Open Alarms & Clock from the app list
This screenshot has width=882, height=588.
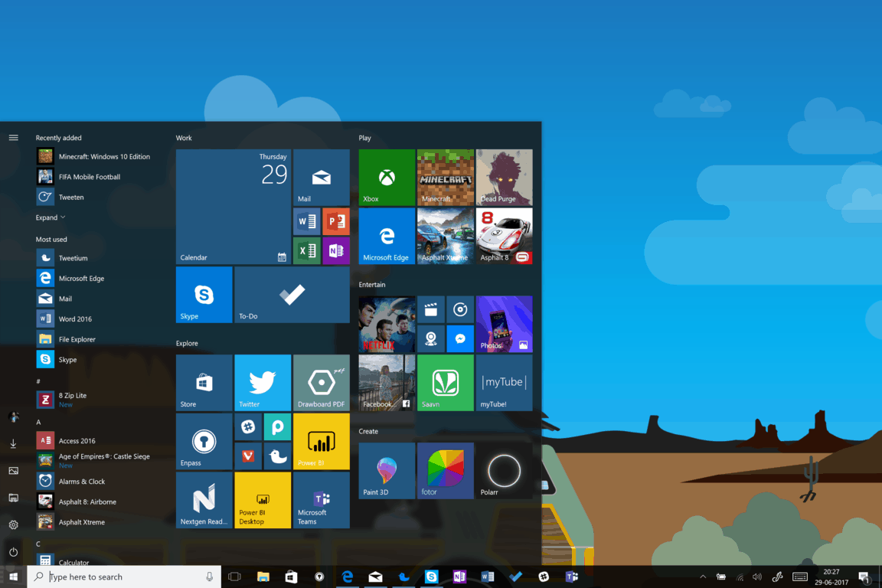click(81, 482)
